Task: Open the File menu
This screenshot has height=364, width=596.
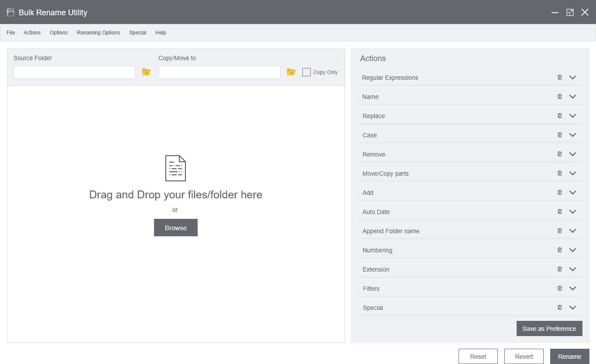Action: 11,33
